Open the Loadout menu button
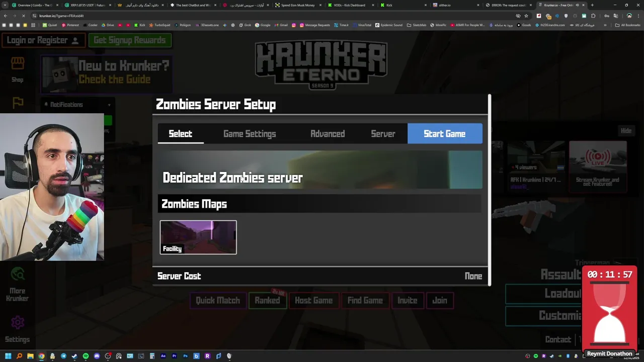The height and width of the screenshot is (362, 644). tap(544, 294)
